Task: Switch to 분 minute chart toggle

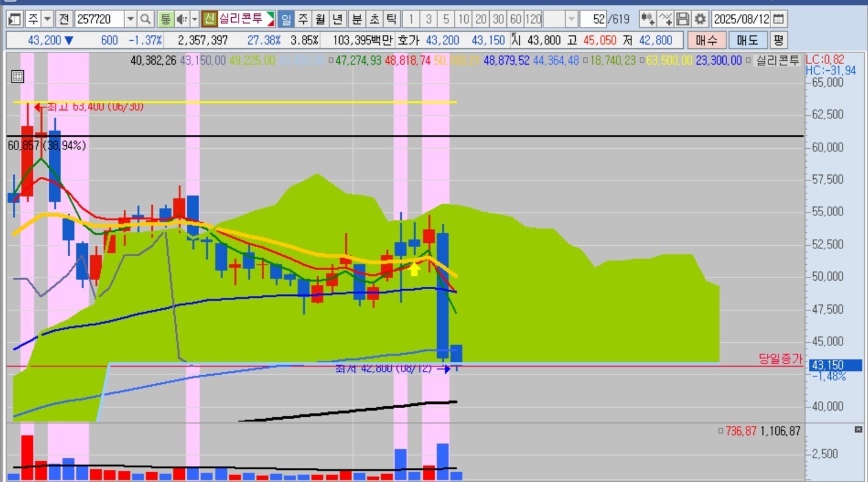Action: point(356,19)
